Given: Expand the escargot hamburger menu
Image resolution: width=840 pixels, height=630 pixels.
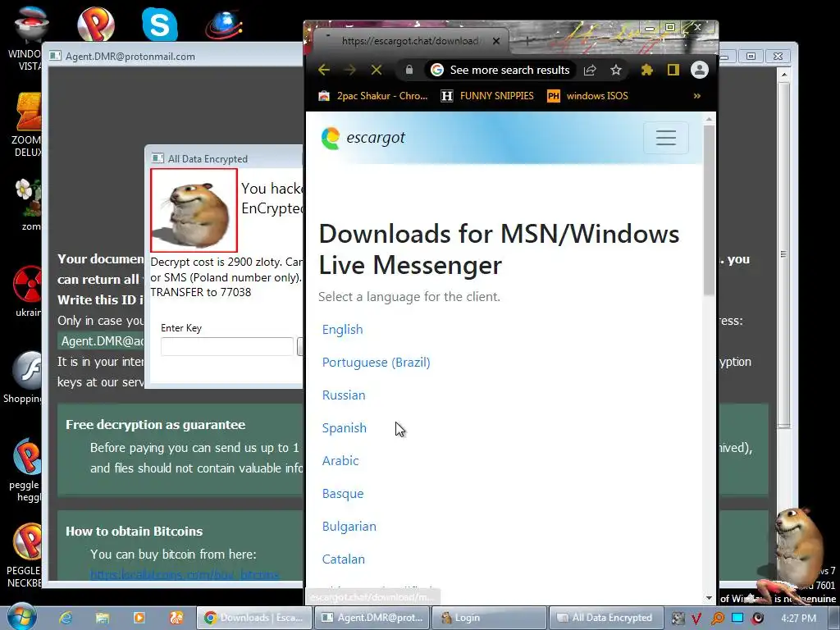Looking at the screenshot, I should coord(666,138).
